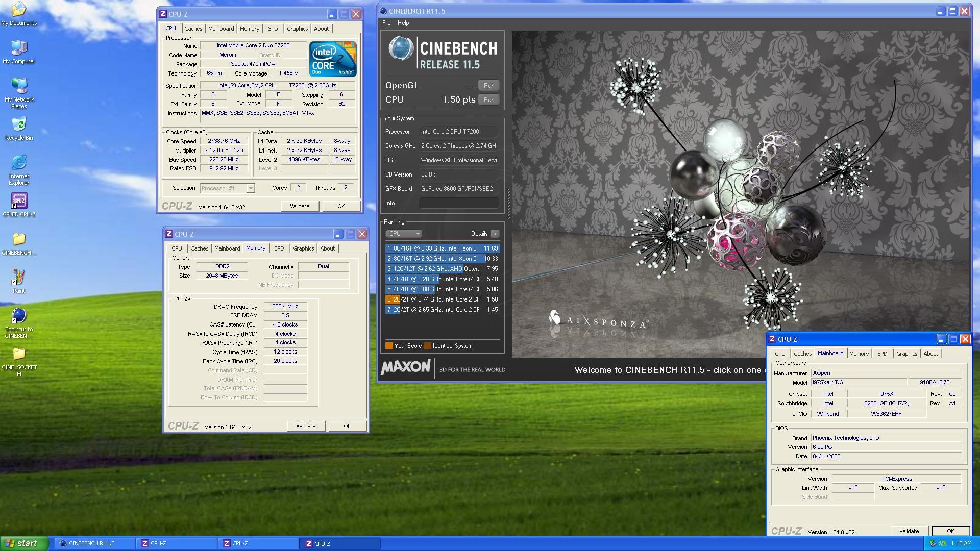The height and width of the screenshot is (551, 980).
Task: Expand the Processor #1 selection dropdown
Action: pos(251,188)
